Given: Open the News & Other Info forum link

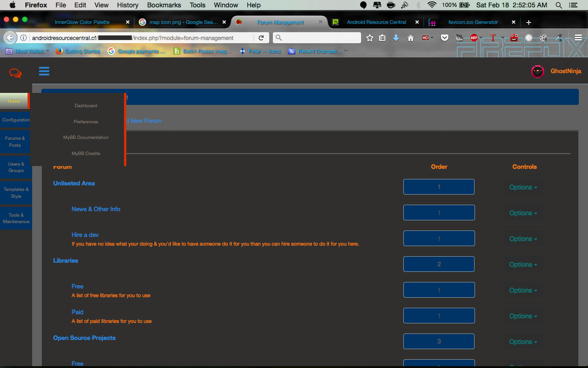Looking at the screenshot, I should 96,209.
